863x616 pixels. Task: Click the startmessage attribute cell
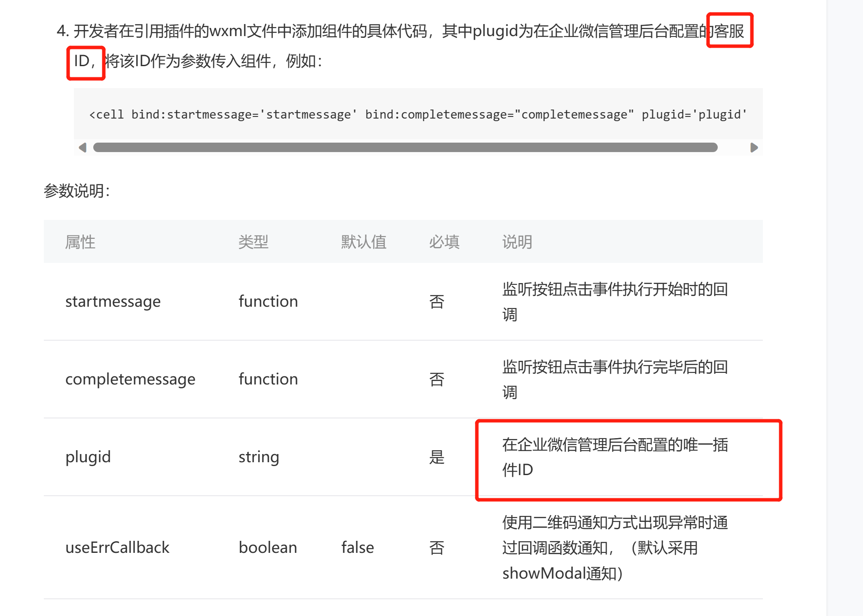113,302
